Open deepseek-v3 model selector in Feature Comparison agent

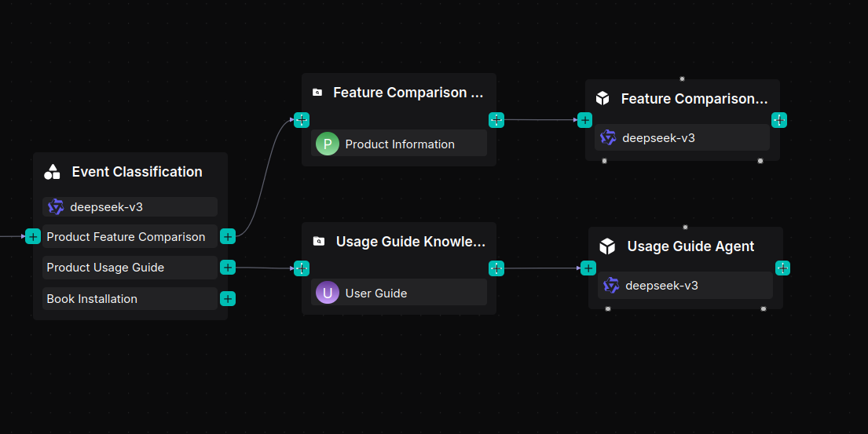click(x=682, y=138)
